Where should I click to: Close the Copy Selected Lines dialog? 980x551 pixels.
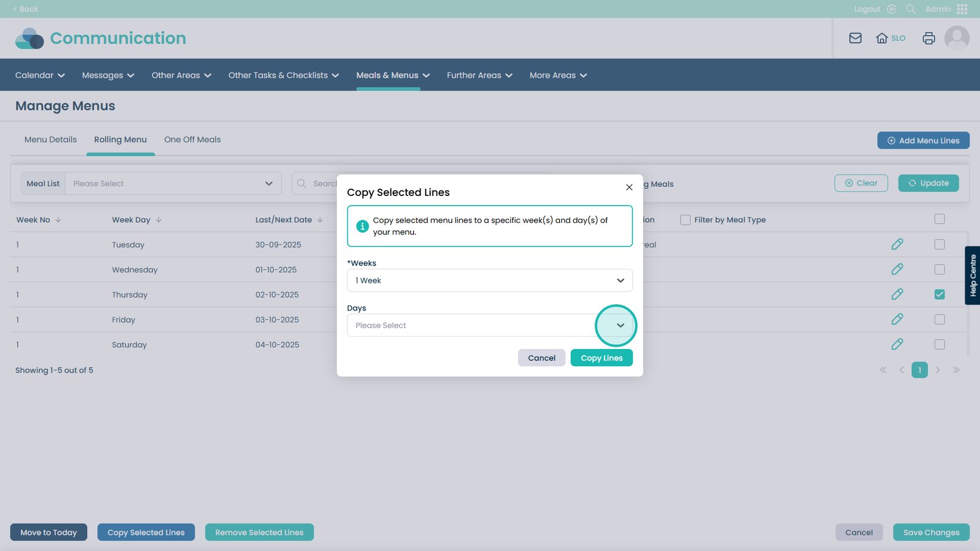pos(629,187)
